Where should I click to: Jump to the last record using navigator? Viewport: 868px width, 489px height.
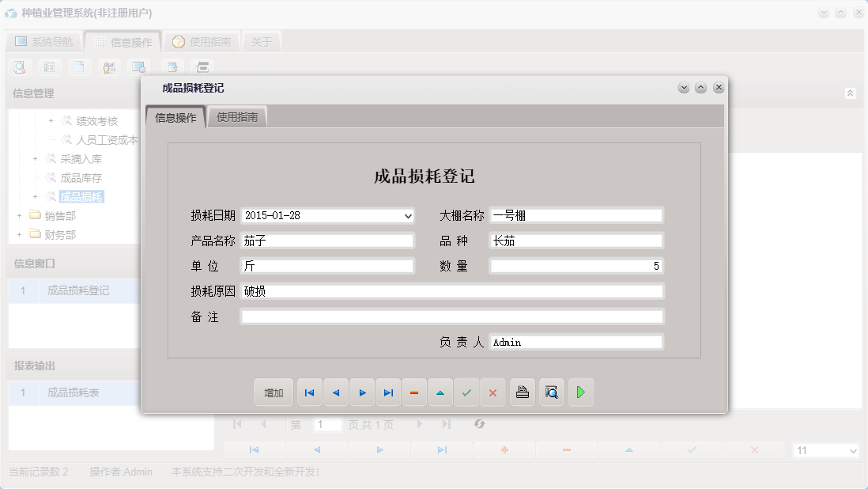click(x=388, y=392)
